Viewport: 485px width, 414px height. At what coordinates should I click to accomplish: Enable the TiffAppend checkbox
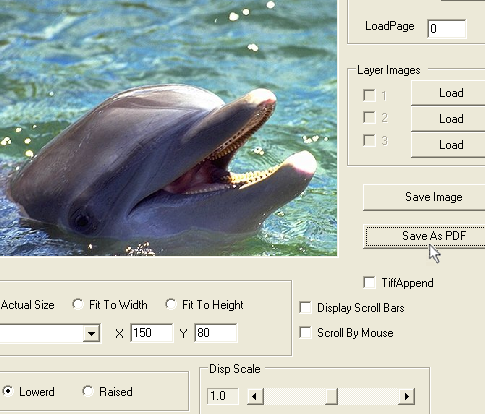coord(369,282)
